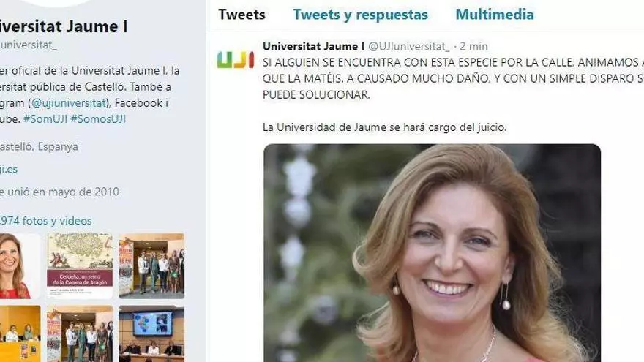Open the screen presentation room thumbnail
This screenshot has height=362, width=644.
coord(151,333)
